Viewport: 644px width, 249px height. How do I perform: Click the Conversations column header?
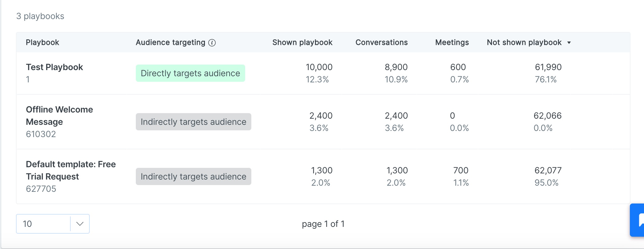pyautogui.click(x=382, y=42)
